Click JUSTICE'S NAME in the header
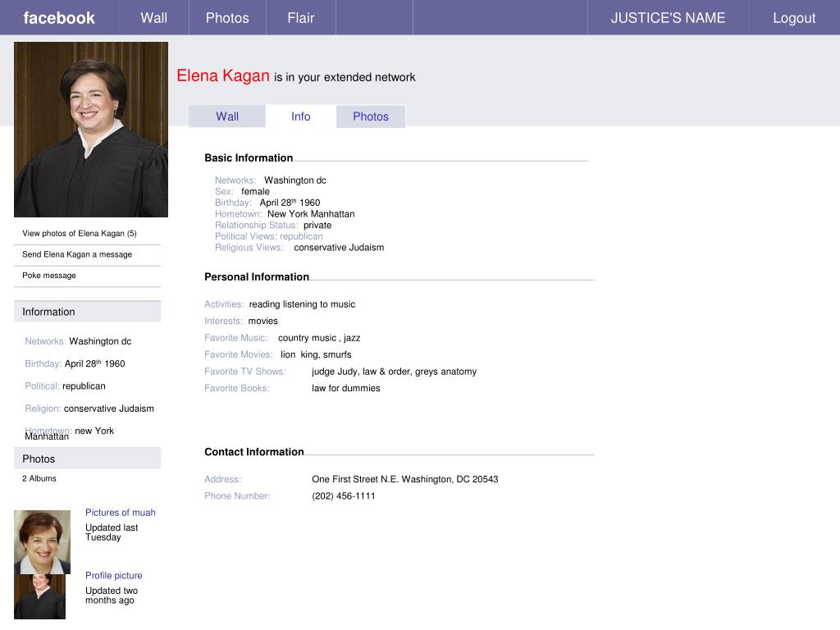Viewport: 840px width, 630px height. (x=668, y=18)
